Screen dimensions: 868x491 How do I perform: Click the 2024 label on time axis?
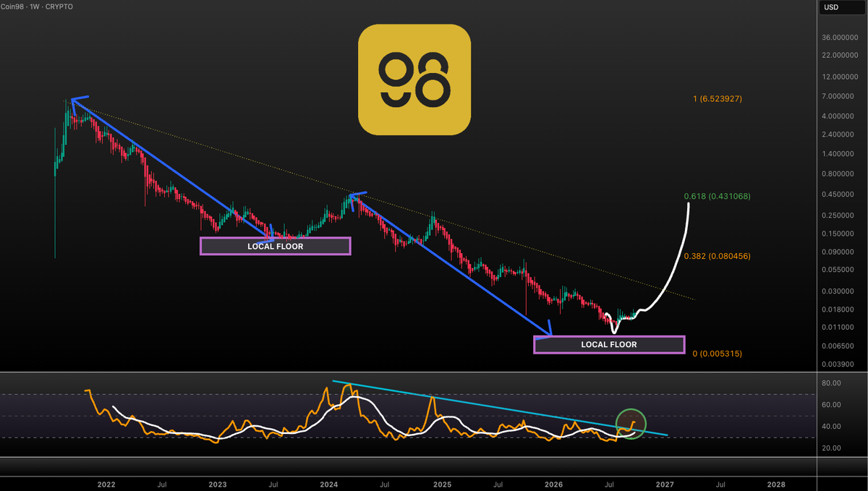(330, 483)
